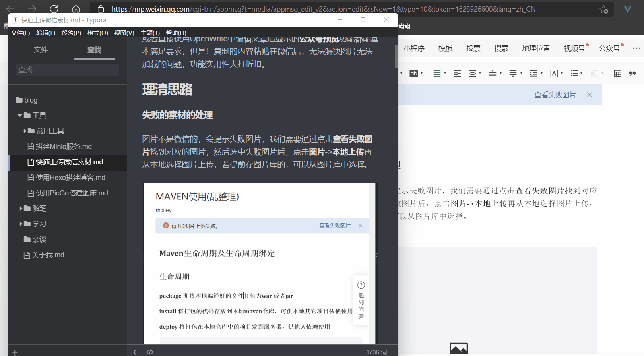Collapse the 工具 folder arrow
The height and width of the screenshot is (356, 644).
(x=20, y=116)
